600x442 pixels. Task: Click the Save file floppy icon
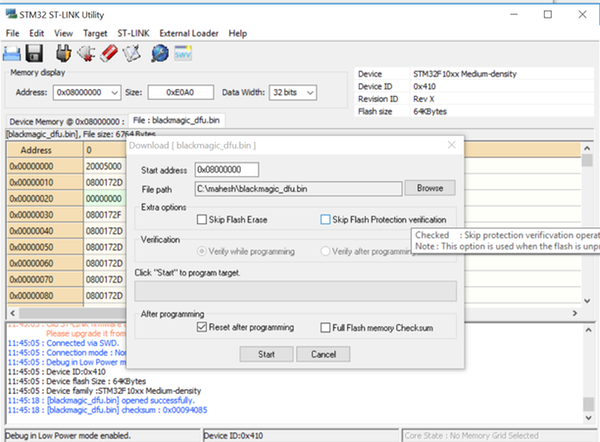coord(34,53)
